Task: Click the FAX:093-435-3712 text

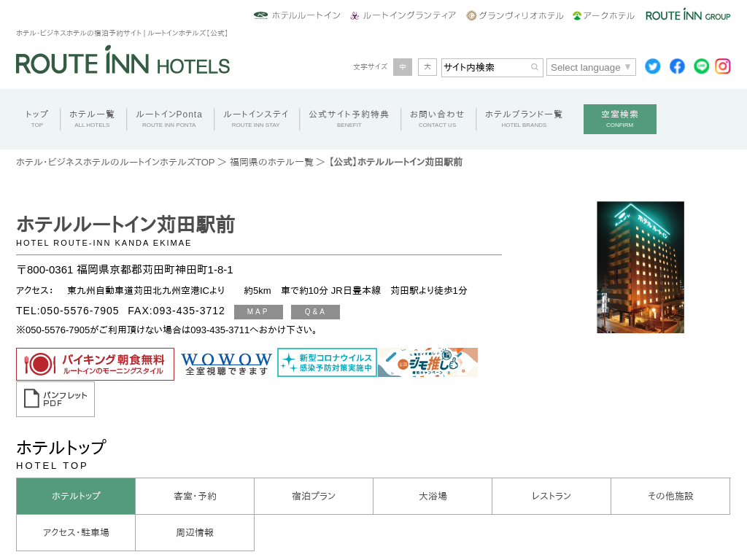Action: pyautogui.click(x=177, y=311)
